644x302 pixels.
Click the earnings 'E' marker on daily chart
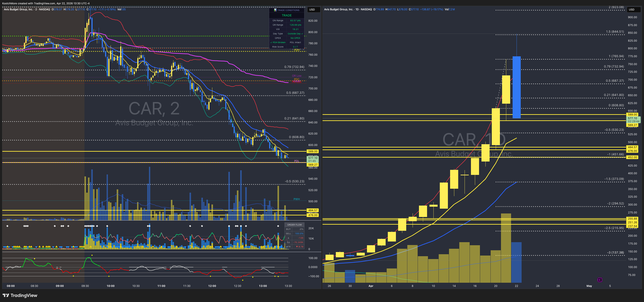pos(599,280)
